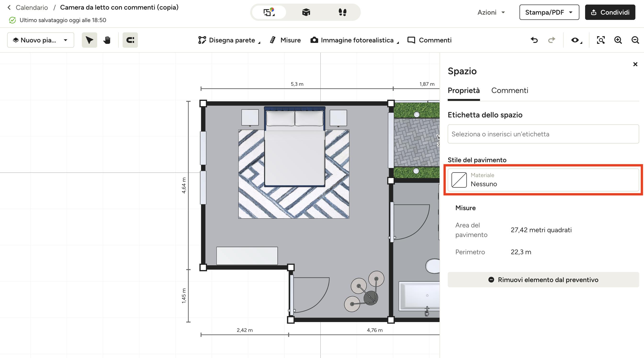Image resolution: width=644 pixels, height=358 pixels.
Task: Go back using the Calendario arrow
Action: (9, 7)
